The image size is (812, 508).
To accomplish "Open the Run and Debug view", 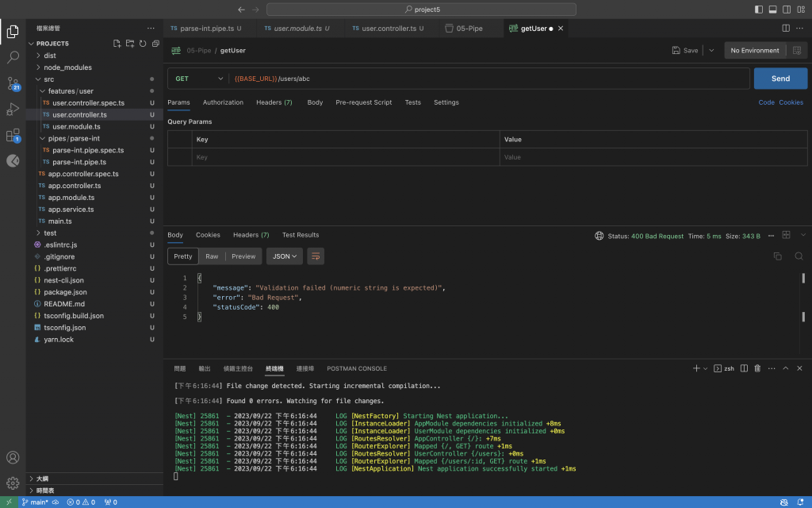I will (x=13, y=110).
